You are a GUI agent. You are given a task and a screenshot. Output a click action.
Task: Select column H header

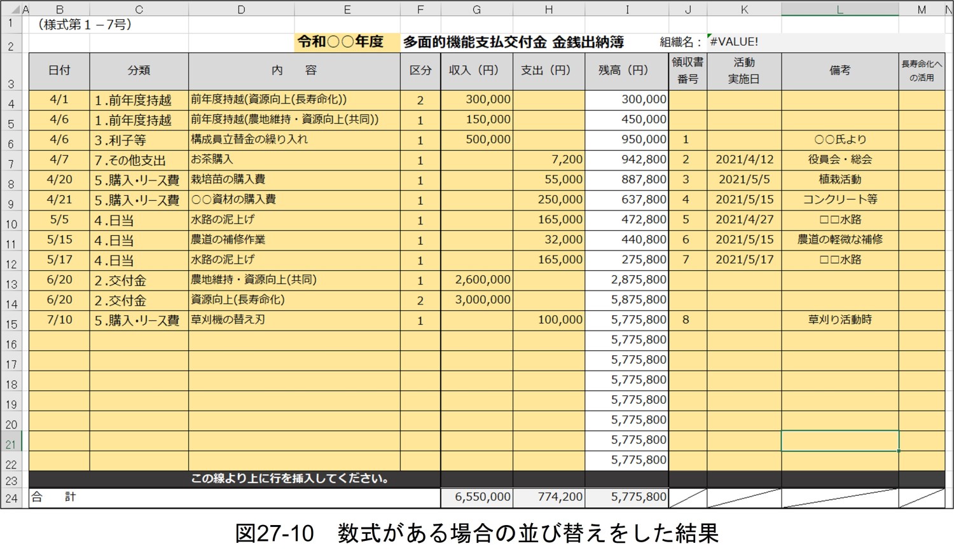click(549, 10)
